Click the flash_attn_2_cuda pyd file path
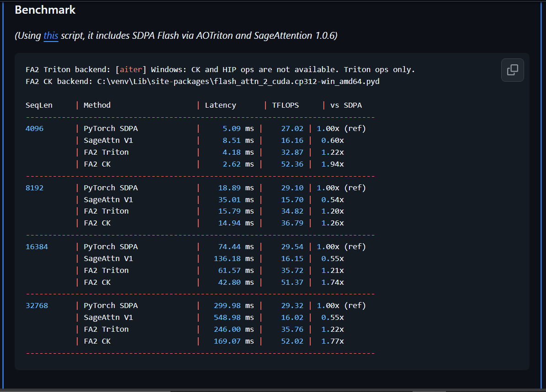 click(x=238, y=81)
